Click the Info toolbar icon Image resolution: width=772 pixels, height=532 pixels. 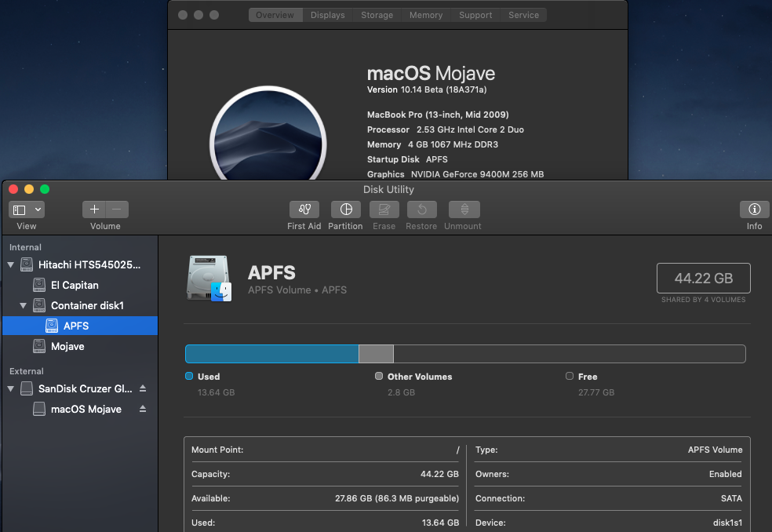tap(754, 210)
